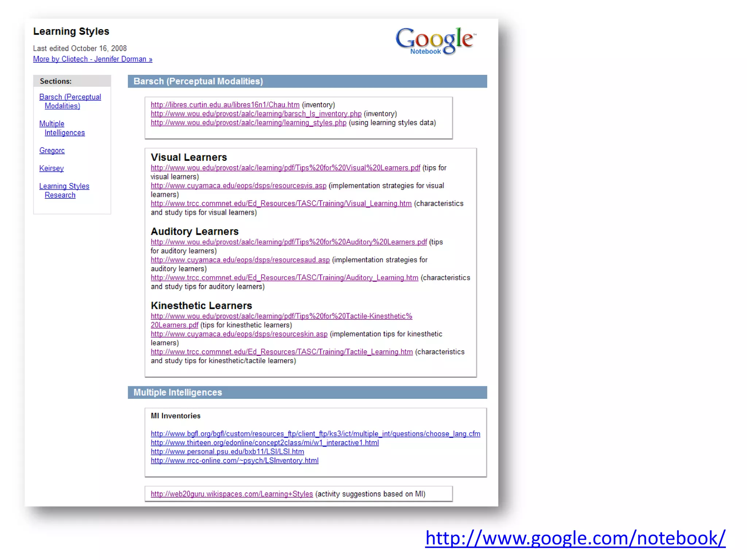Open the bgfl.org choose_lang.cfm link

pyautogui.click(x=315, y=434)
